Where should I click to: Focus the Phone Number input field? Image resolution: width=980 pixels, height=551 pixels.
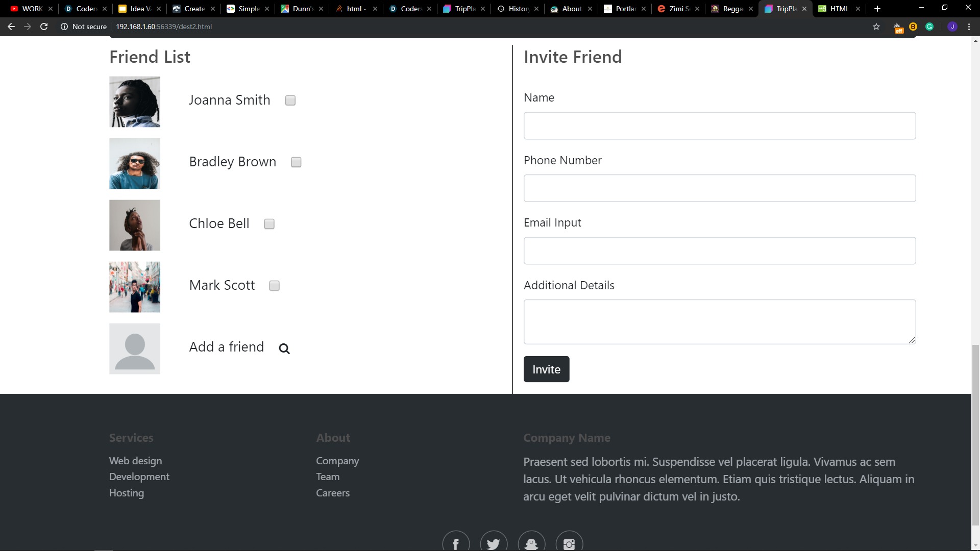[x=719, y=188]
